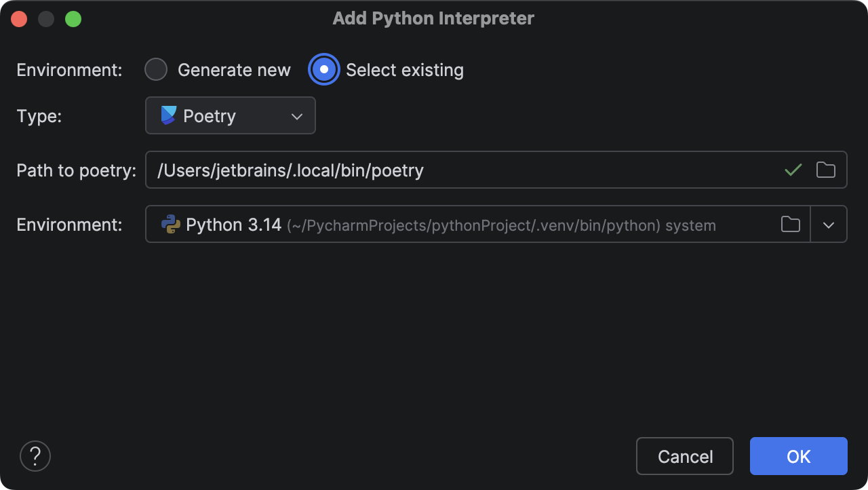Select the Generate new radio button

[156, 69]
